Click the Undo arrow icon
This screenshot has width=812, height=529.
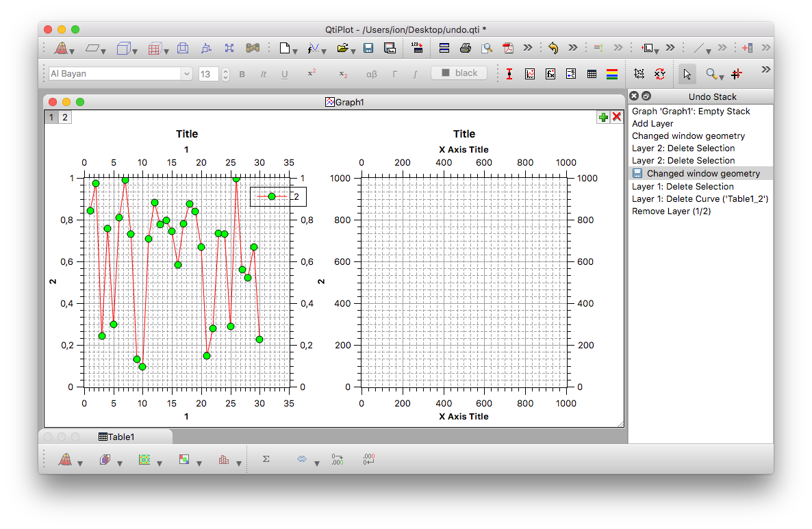553,48
